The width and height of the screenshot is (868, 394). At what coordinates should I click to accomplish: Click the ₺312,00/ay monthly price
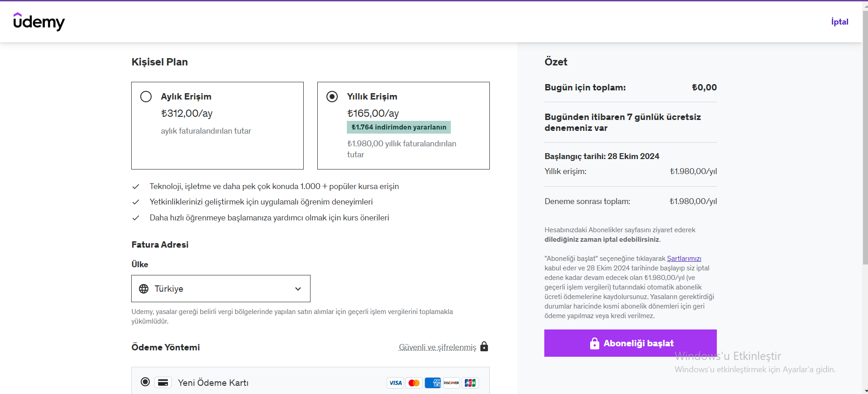pyautogui.click(x=187, y=113)
